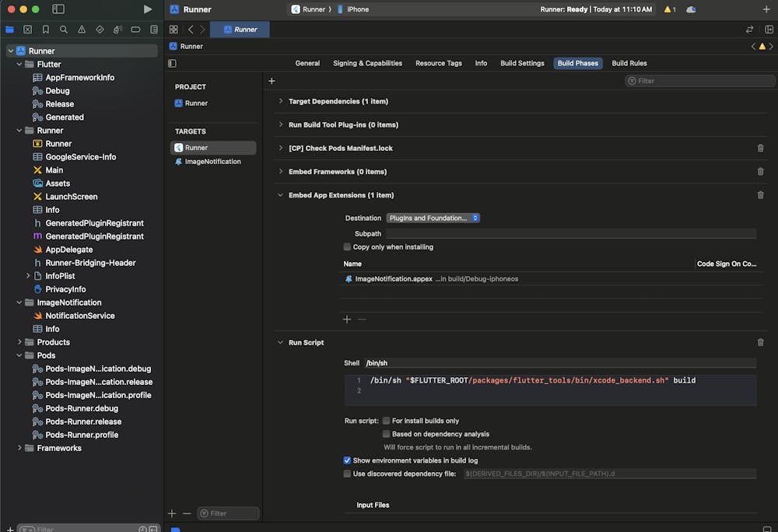This screenshot has height=532, width=778.
Task: Click the plus icon to add build phase
Action: click(x=272, y=81)
